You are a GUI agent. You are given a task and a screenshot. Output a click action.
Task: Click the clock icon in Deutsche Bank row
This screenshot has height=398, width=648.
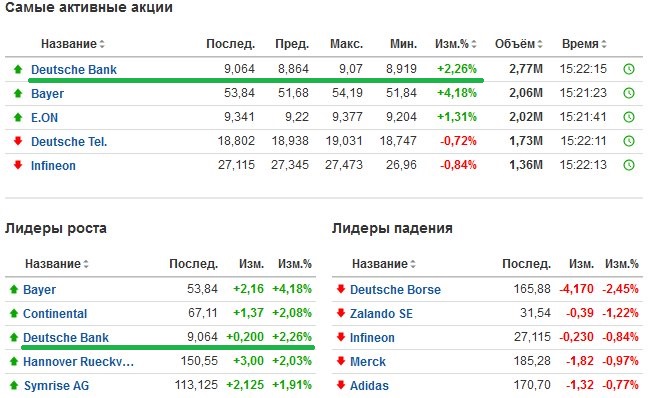click(x=629, y=69)
